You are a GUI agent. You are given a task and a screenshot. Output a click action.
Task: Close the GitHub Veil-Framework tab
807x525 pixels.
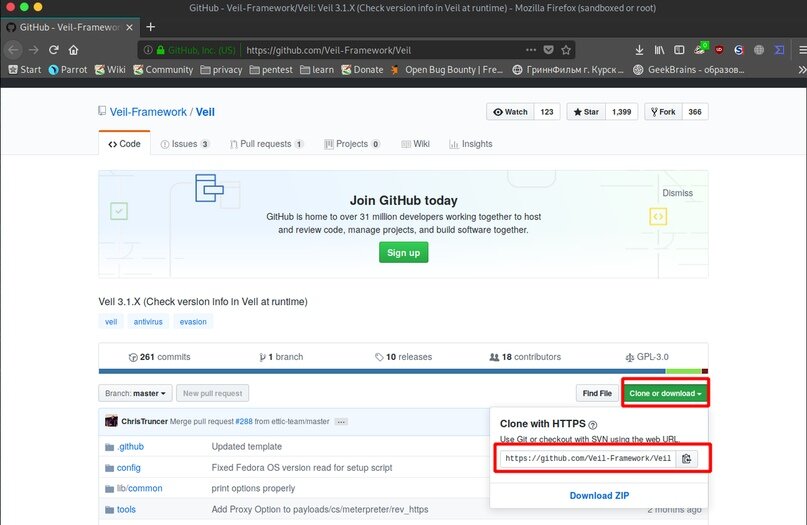click(x=130, y=27)
